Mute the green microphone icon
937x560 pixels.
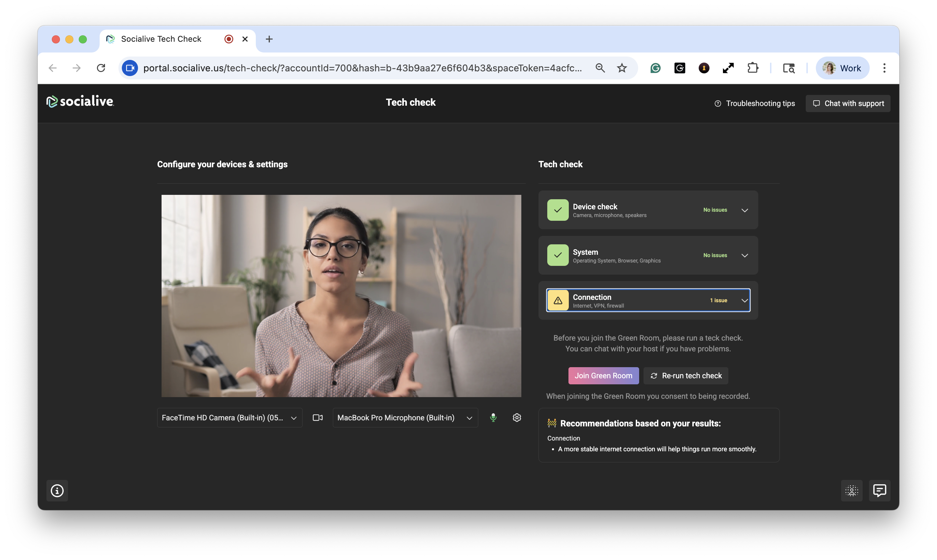tap(493, 417)
